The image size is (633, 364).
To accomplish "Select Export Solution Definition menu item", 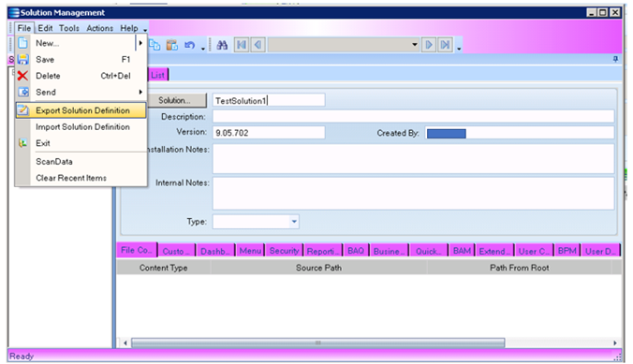I will (81, 110).
